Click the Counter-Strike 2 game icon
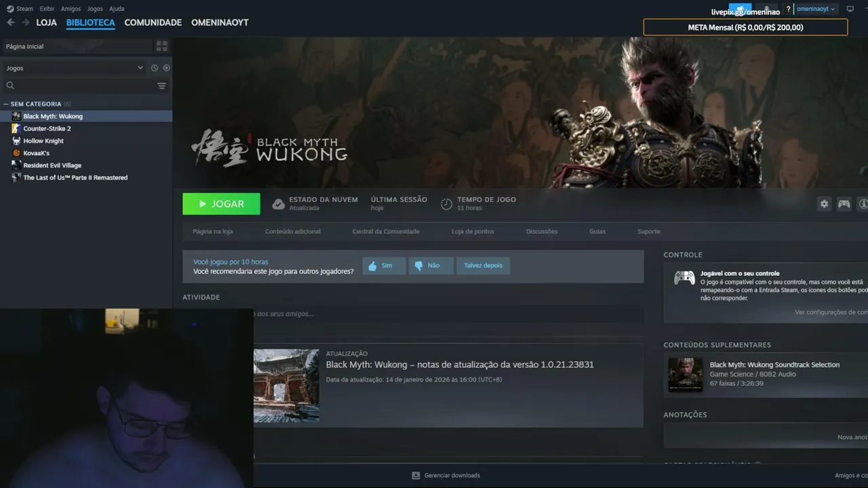The image size is (868, 488). [x=16, y=128]
